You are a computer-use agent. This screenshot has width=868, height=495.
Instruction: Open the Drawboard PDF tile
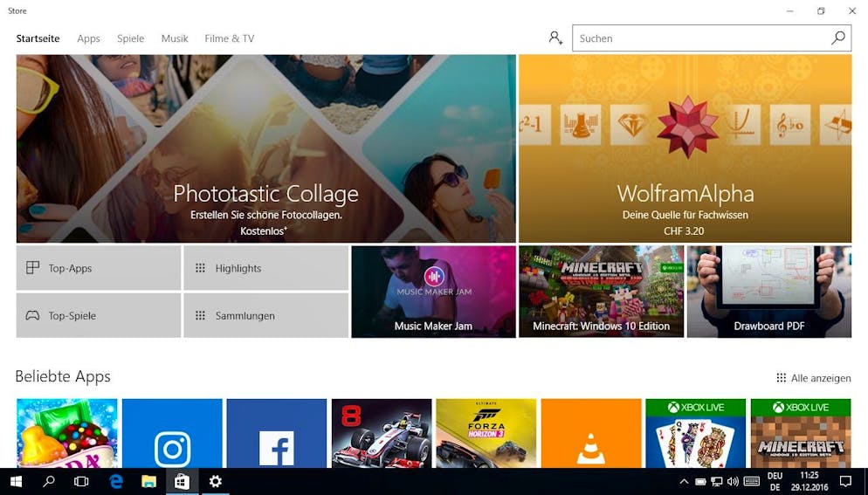[769, 292]
